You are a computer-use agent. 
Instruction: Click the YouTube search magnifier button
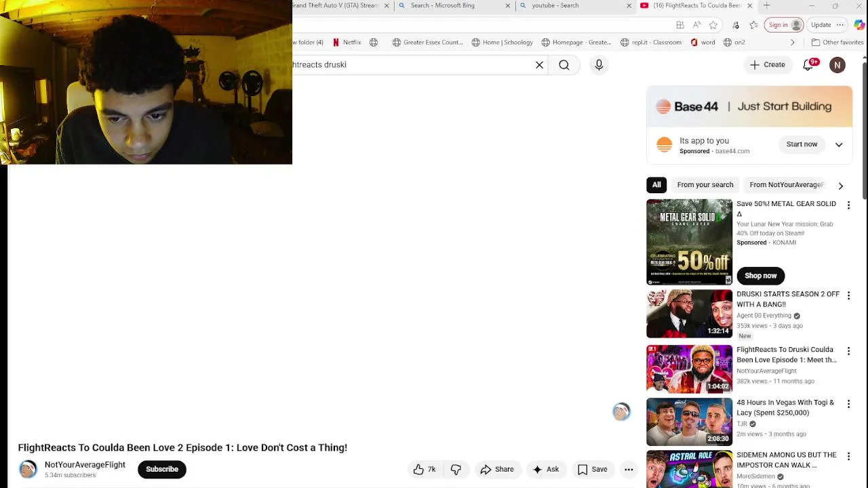pyautogui.click(x=564, y=65)
